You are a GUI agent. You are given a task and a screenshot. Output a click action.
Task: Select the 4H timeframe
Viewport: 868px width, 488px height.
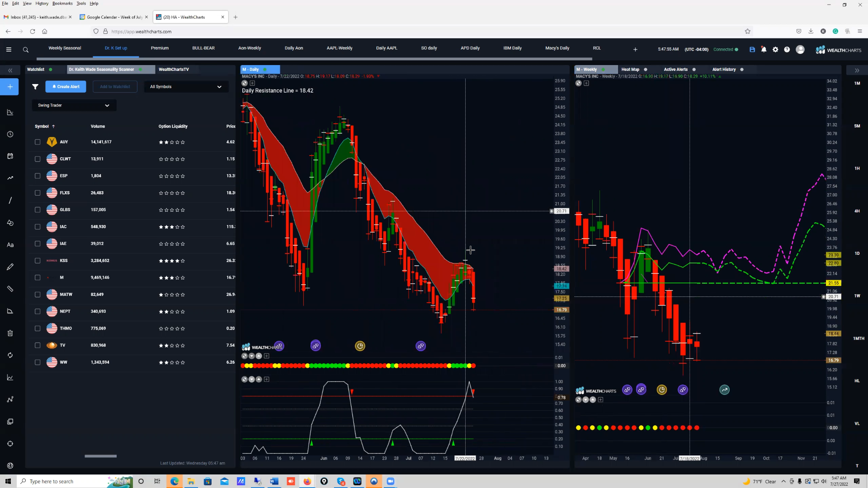pyautogui.click(x=857, y=211)
